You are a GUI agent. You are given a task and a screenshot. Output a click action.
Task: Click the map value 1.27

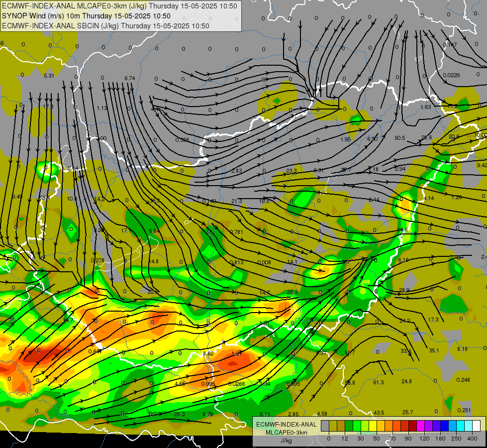point(236,353)
